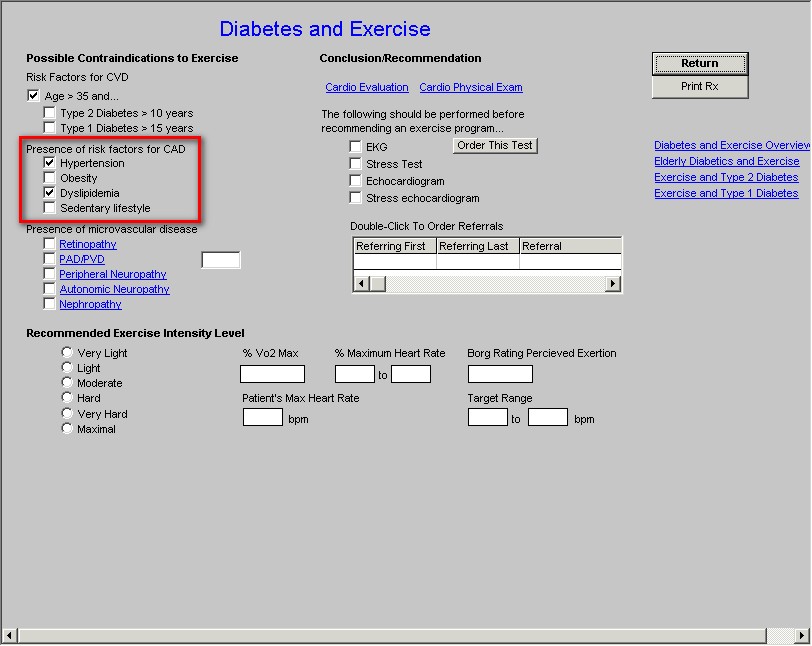Check Type 2 Diabetes > 10 years
The height and width of the screenshot is (646, 812).
tap(49, 113)
